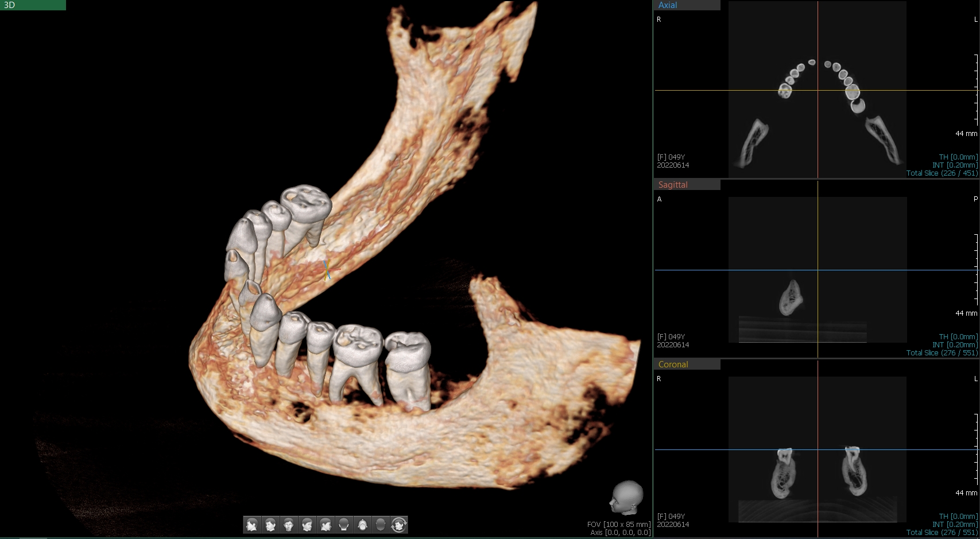
Task: Click the crosshair marker on the 3D jaw
Action: (326, 270)
